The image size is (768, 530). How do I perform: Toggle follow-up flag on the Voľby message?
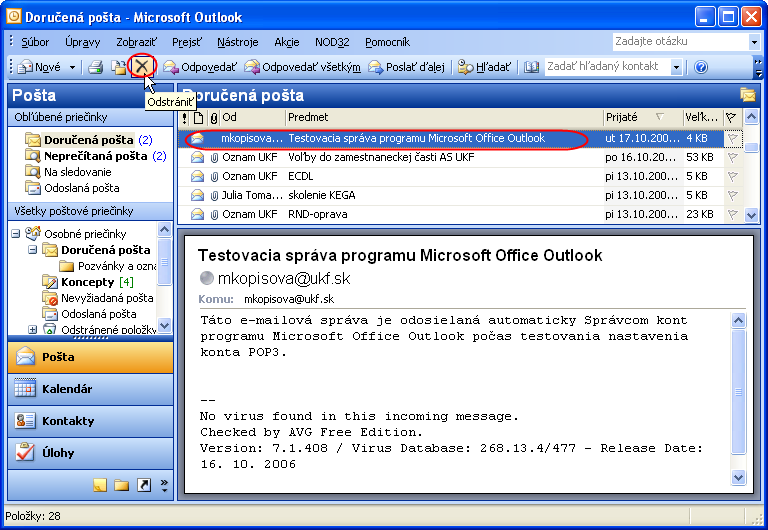pyautogui.click(x=732, y=158)
